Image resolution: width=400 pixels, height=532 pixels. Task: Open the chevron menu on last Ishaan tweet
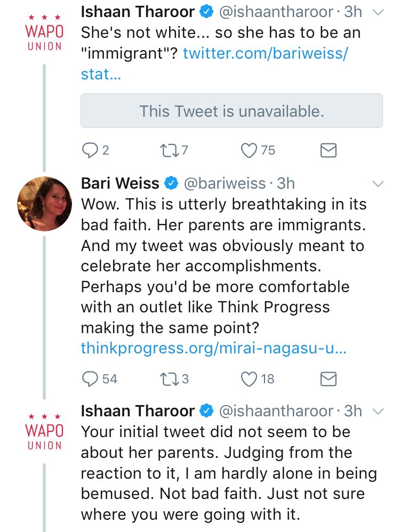coord(377,412)
